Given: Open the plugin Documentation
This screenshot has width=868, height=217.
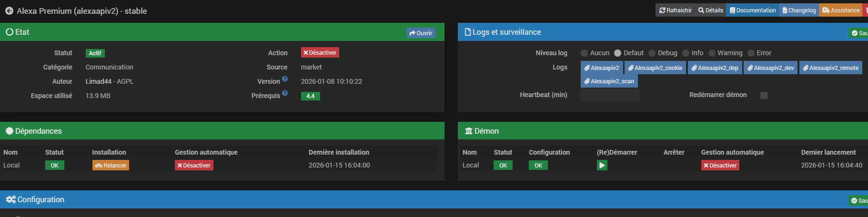Looking at the screenshot, I should point(752,10).
